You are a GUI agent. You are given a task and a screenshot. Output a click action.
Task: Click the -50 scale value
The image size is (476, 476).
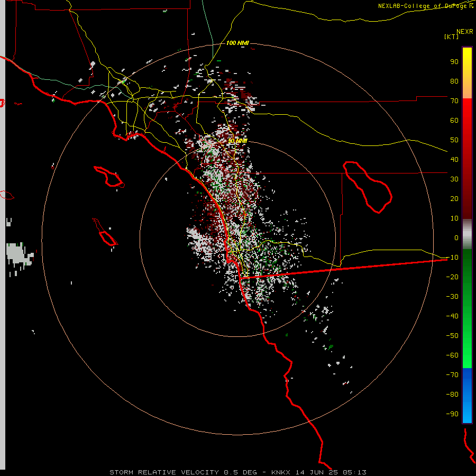pyautogui.click(x=452, y=336)
